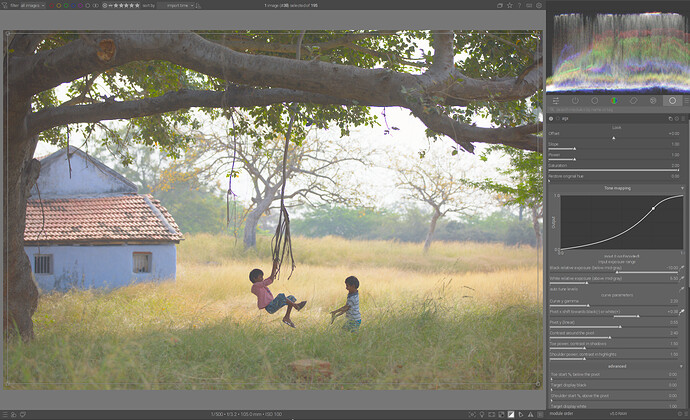Click the styles icon in bottom-left bar
This screenshot has height=420, width=690.
coord(14,414)
